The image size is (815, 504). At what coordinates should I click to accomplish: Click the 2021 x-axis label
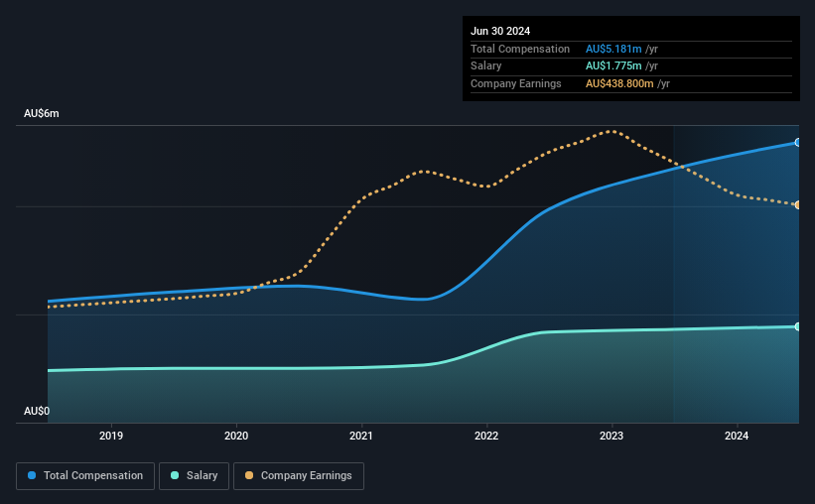[x=361, y=436]
